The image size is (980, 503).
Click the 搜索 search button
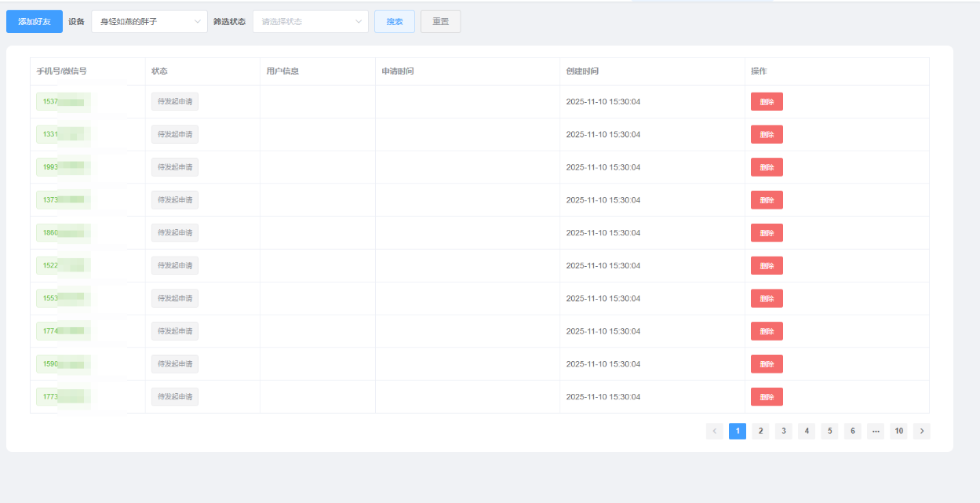395,22
